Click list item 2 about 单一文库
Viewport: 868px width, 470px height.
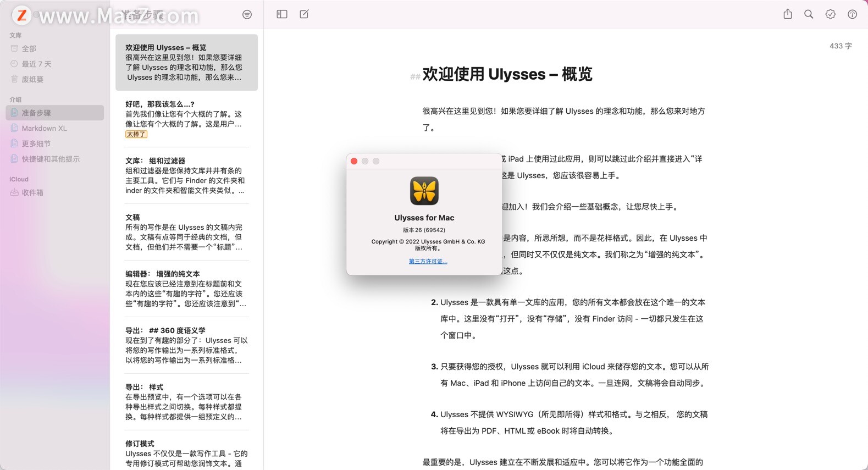(x=570, y=319)
